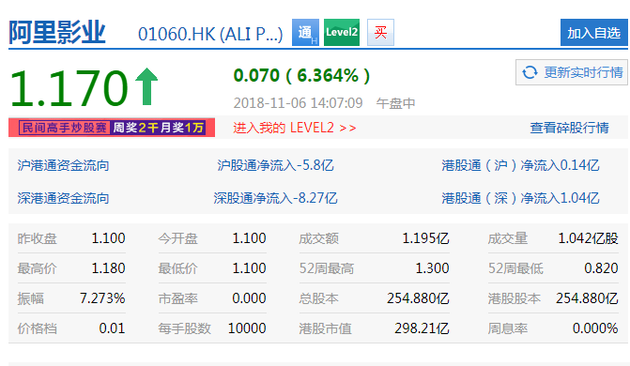This screenshot has height=366, width=630.
Task: Click the red 买 buy icon
Action: (x=380, y=32)
